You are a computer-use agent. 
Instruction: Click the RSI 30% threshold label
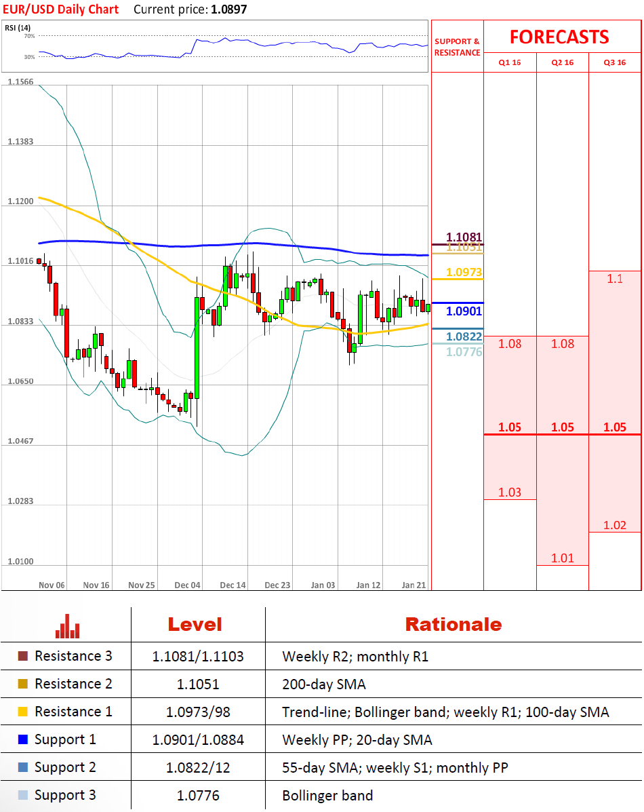(x=30, y=57)
